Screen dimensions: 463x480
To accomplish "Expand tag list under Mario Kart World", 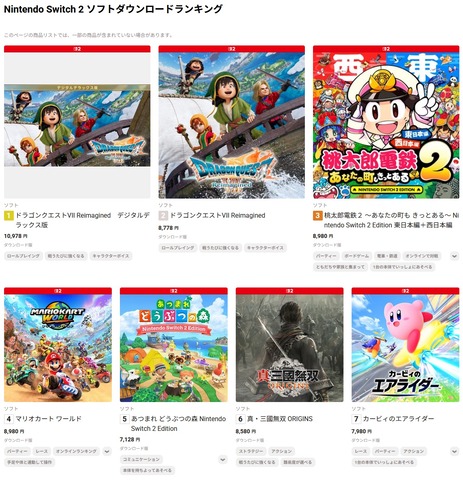I will 107,451.
